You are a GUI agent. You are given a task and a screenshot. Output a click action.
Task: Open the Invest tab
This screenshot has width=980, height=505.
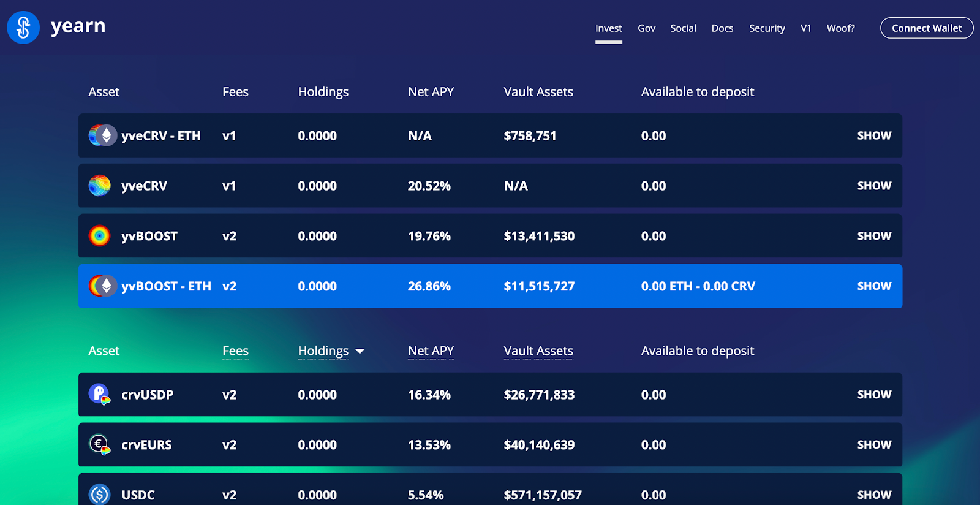(x=608, y=28)
